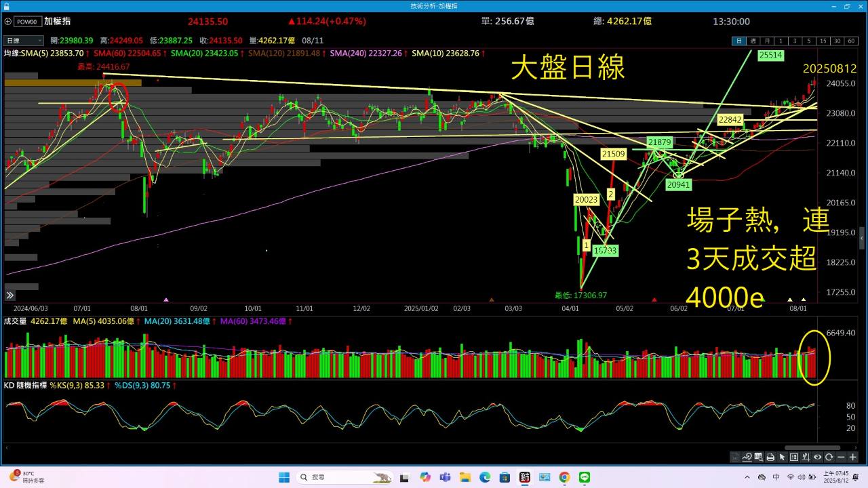Select the cursor pointer tool icon

[x=782, y=457]
